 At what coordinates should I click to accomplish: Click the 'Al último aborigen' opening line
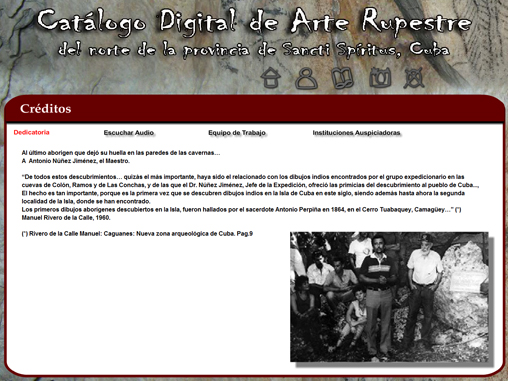tap(121, 153)
